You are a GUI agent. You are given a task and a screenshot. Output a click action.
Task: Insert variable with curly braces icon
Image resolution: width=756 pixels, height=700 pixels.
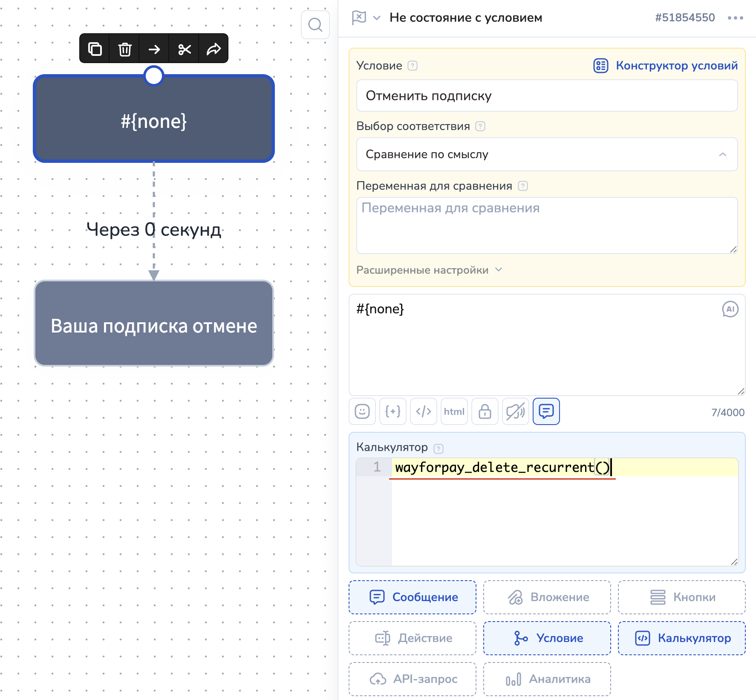pos(393,411)
